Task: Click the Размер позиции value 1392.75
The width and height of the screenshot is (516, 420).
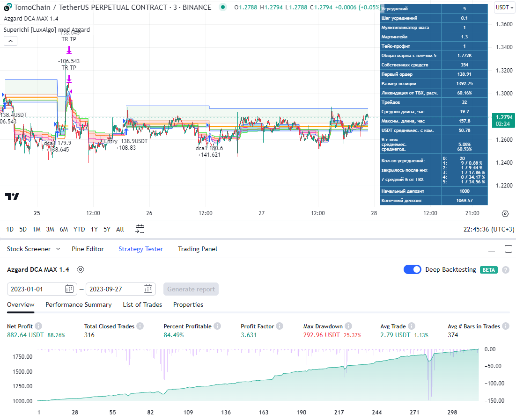Action: [464, 83]
